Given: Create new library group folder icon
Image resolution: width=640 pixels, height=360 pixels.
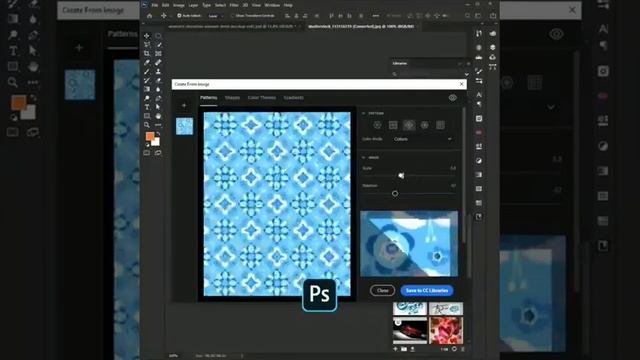Looking at the screenshot, I should [x=404, y=349].
